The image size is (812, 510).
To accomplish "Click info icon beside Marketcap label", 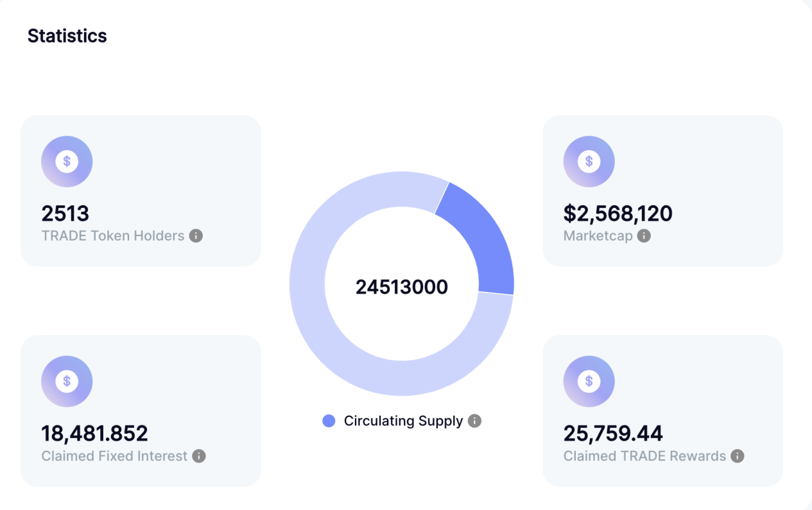I will pos(644,236).
